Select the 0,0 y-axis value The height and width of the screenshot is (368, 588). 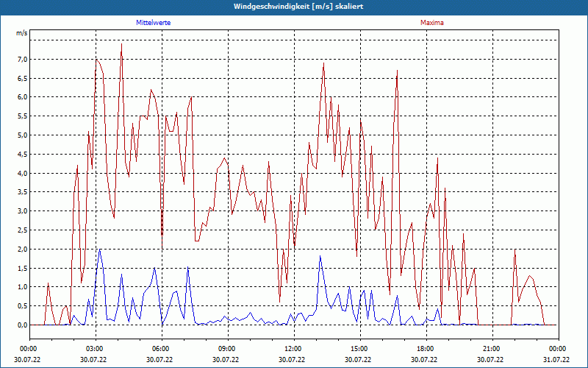(22, 325)
